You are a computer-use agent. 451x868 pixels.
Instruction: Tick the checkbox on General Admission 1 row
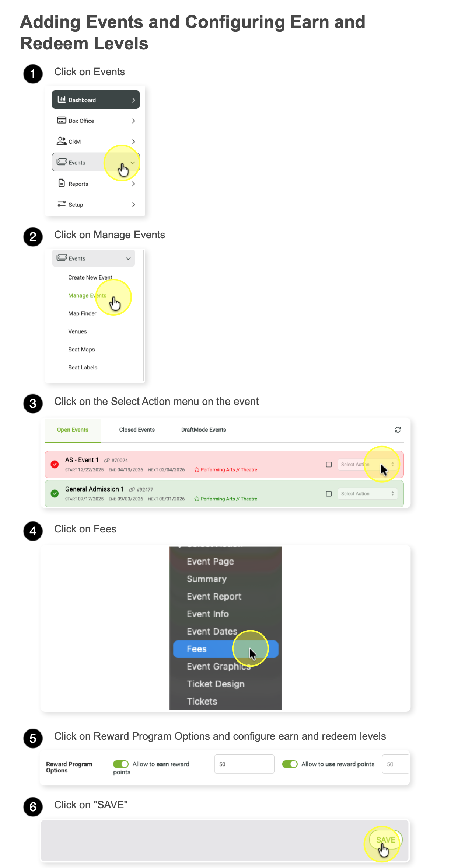point(329,494)
